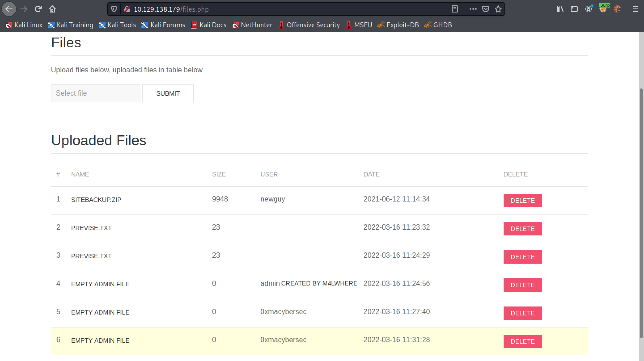Delete the SITEBACKUP.ZIP file
The image size is (644, 361).
click(523, 201)
